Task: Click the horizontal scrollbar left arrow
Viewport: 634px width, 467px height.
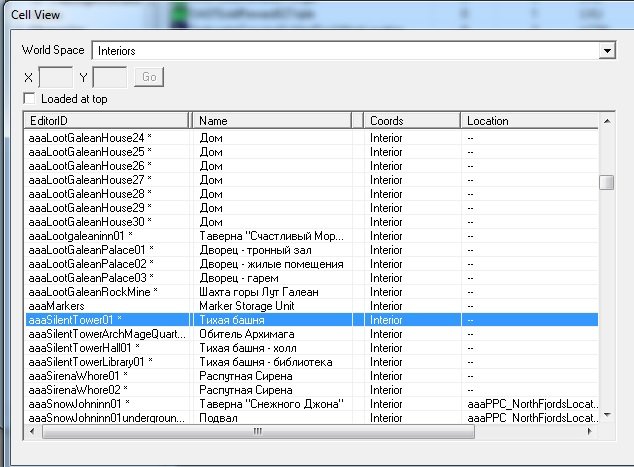Action: 33,431
